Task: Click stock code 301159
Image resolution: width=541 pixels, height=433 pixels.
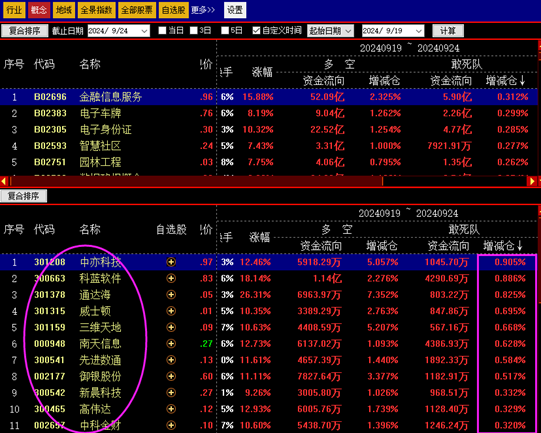Action: 50,327
